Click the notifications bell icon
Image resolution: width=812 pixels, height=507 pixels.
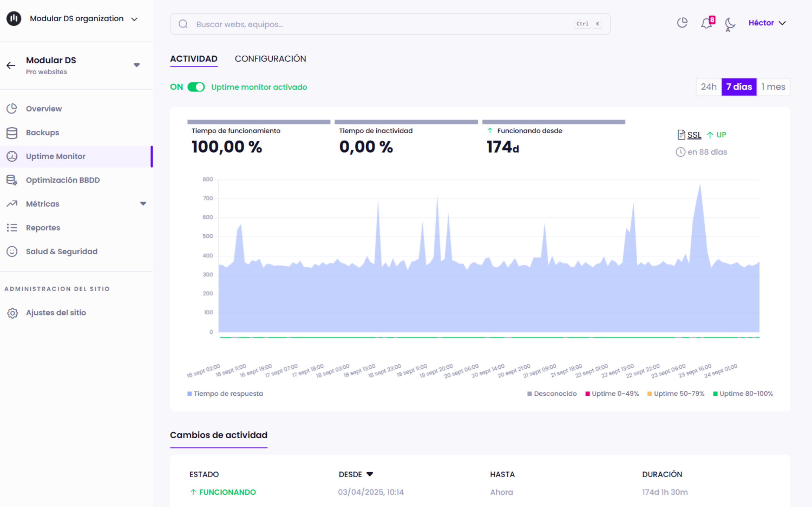tap(706, 23)
